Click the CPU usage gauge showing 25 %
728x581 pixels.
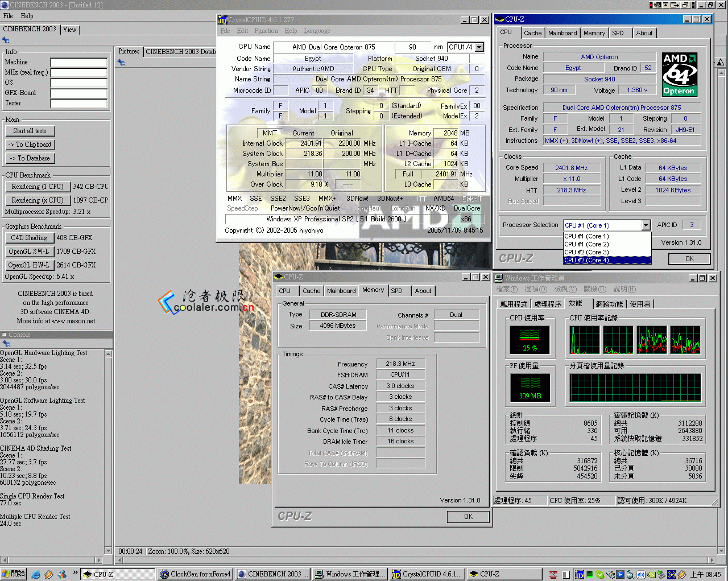point(530,340)
